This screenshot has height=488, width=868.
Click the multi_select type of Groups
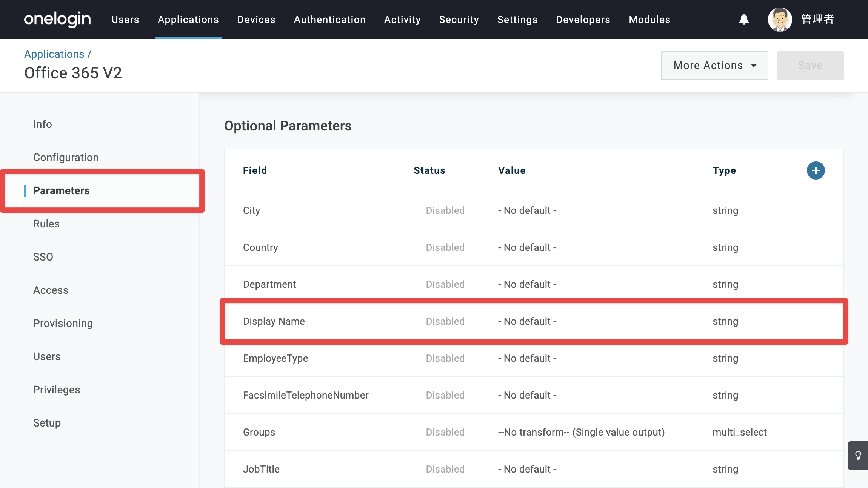tap(740, 432)
